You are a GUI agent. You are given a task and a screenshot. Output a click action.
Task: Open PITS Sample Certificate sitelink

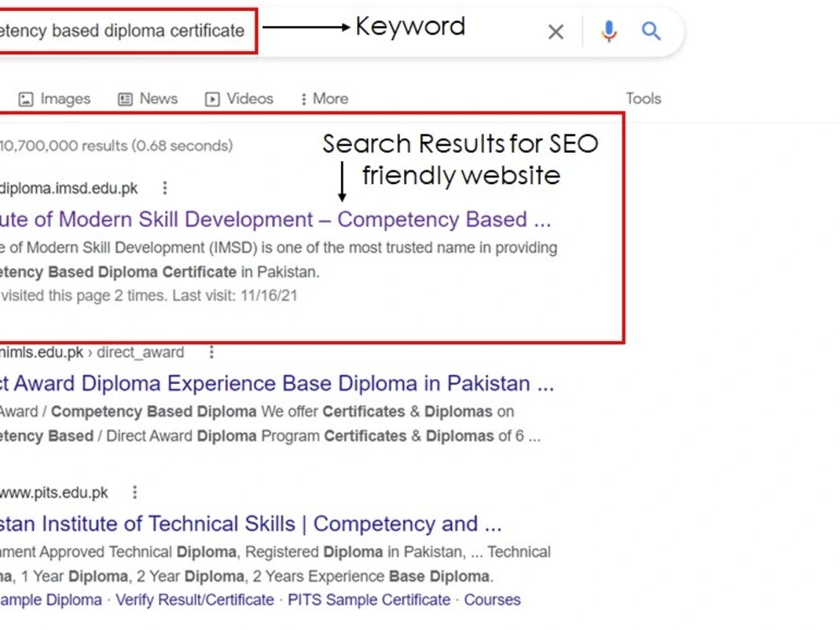click(x=369, y=600)
